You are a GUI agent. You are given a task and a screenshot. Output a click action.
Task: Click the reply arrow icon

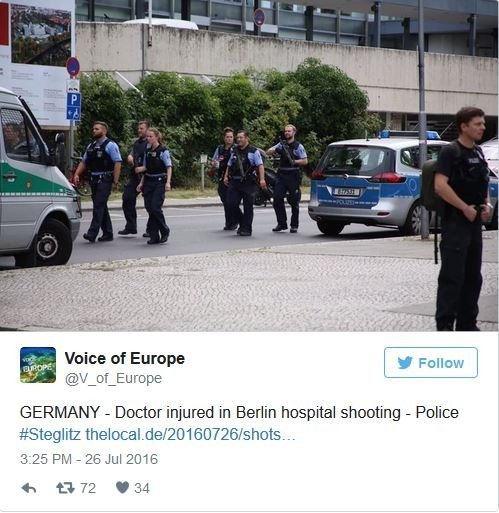tap(29, 488)
